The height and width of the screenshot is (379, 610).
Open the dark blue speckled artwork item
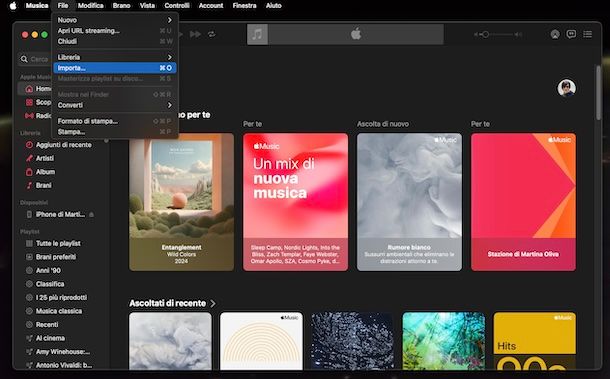[x=352, y=341]
